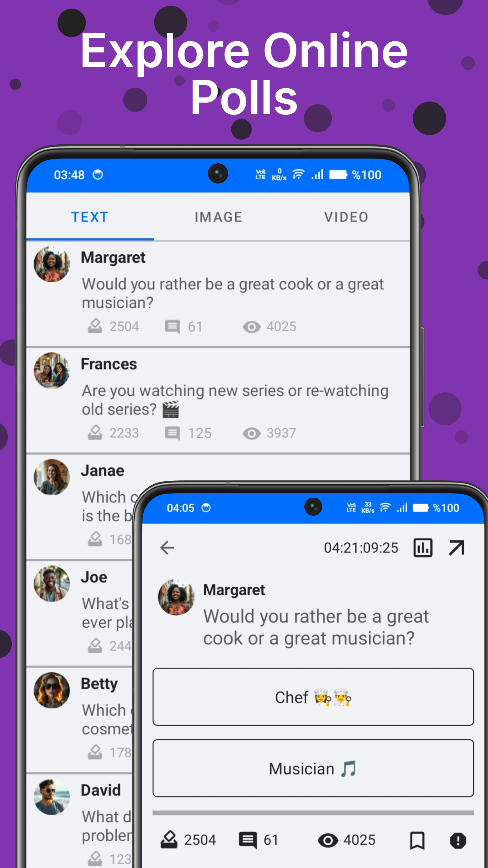Click the Janae username

pos(102,471)
